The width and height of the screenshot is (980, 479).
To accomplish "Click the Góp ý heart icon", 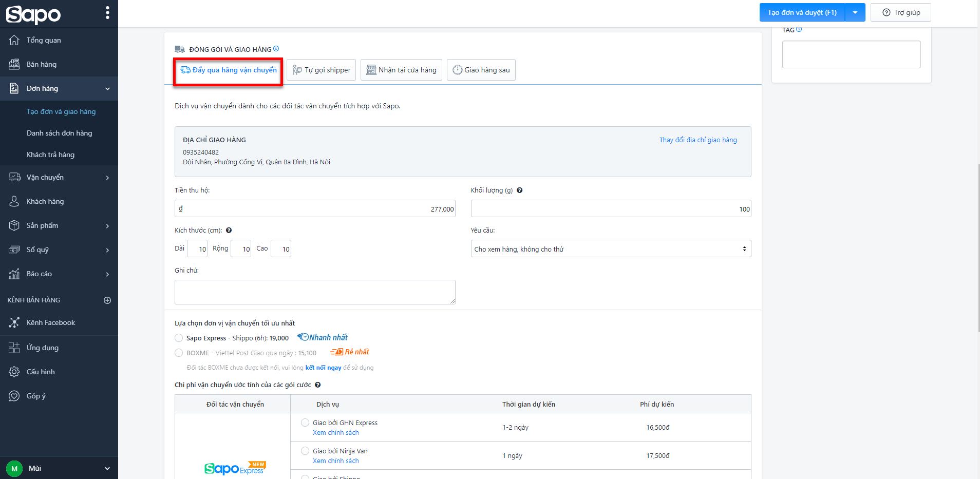I will point(14,396).
